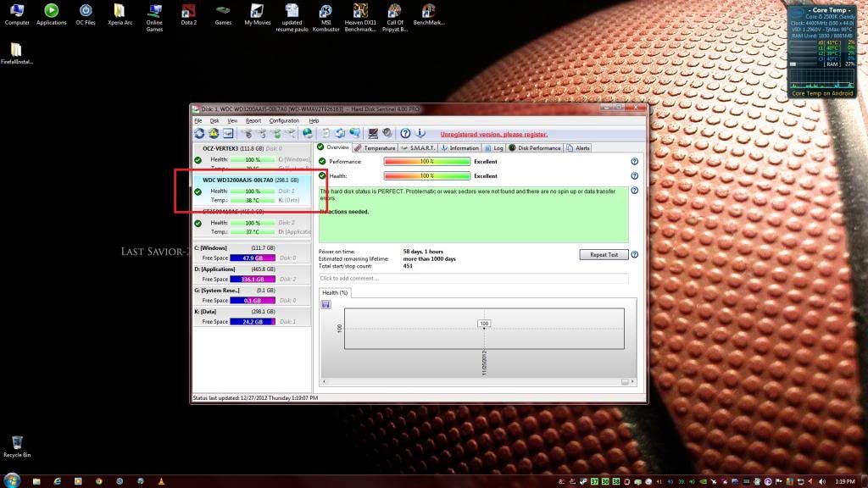Click the 'Unregistered version, please register' link
The image size is (868, 488).
tap(493, 134)
